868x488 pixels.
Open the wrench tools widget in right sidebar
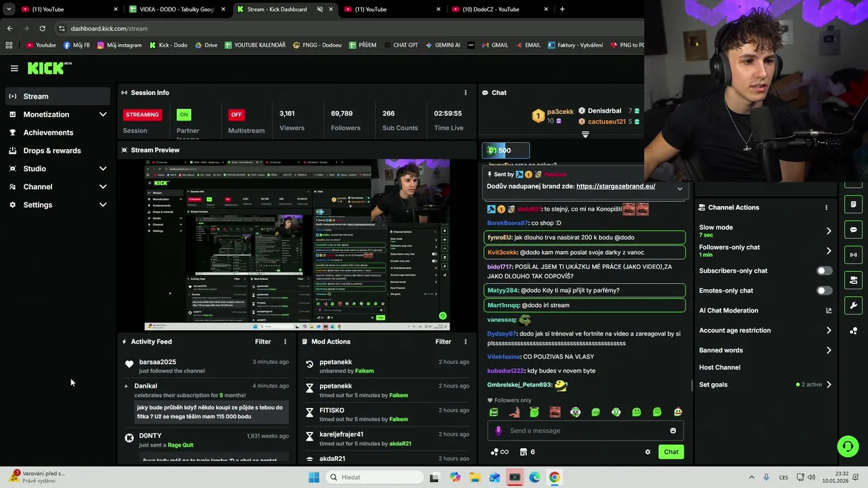[853, 306]
